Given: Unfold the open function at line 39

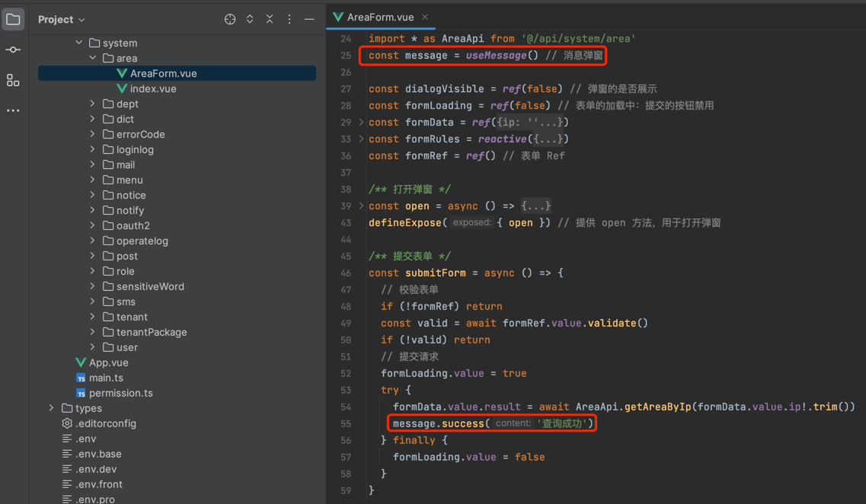Looking at the screenshot, I should click(362, 206).
